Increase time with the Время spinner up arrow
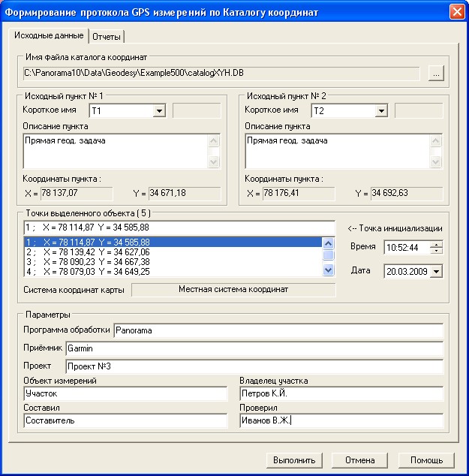469x476 pixels. coord(436,244)
